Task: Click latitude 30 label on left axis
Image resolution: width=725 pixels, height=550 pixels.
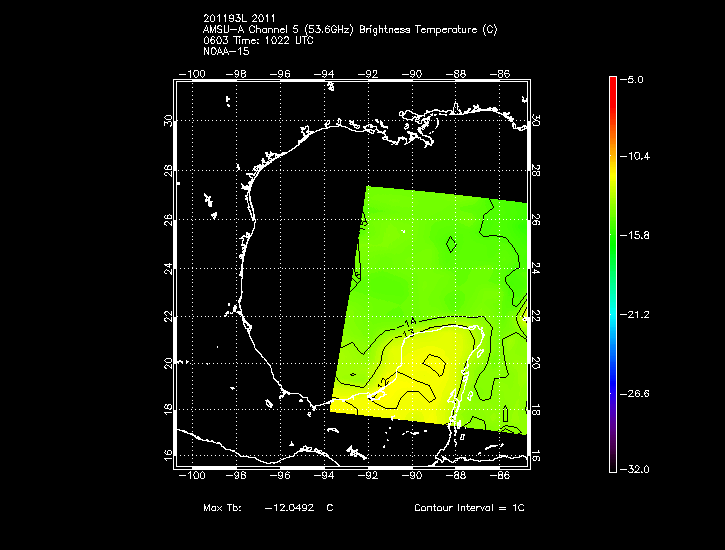Action: (168, 121)
